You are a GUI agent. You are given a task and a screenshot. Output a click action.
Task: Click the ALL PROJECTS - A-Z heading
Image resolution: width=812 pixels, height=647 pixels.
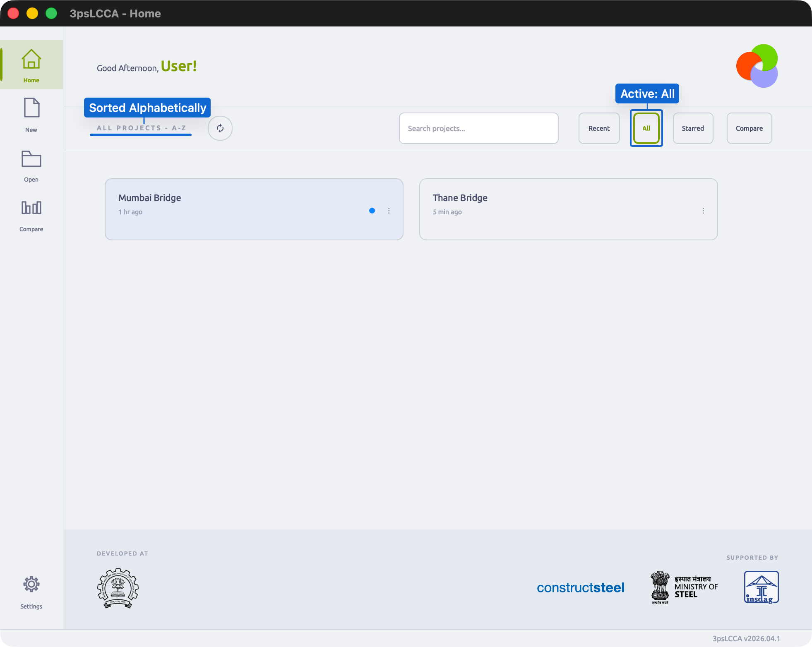pos(142,128)
